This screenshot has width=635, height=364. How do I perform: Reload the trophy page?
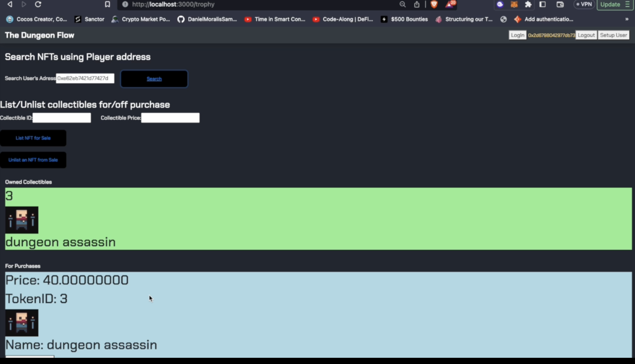38,4
